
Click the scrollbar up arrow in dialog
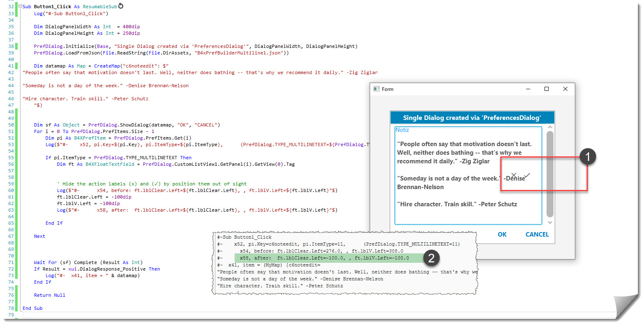click(550, 127)
